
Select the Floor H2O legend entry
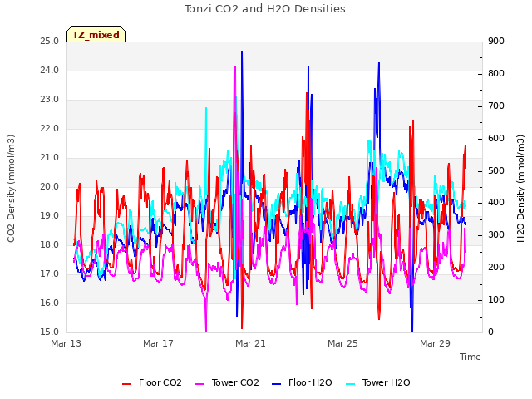click(x=302, y=382)
